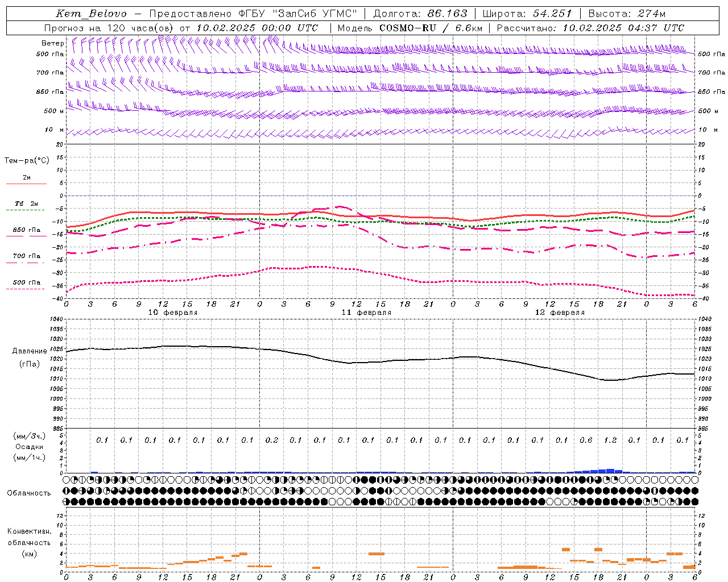The image size is (728, 582).
Task: Select the 0.6 precipitation value
Action: [586, 440]
